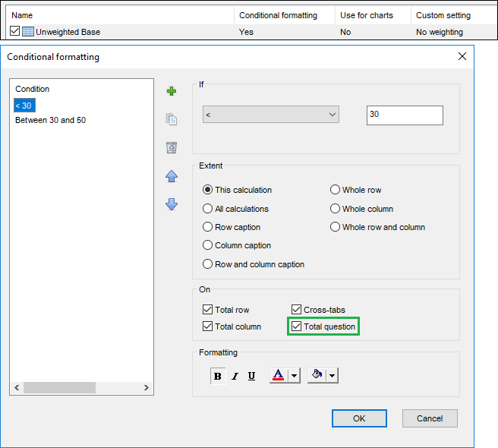The width and height of the screenshot is (498, 448).
Task: Toggle underline formatting
Action: (251, 376)
